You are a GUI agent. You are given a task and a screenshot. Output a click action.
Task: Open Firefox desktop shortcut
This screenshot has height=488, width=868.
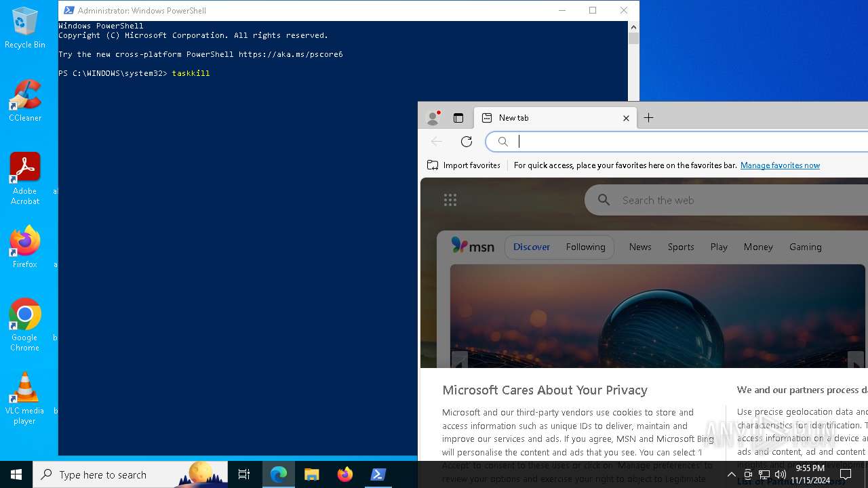(25, 247)
